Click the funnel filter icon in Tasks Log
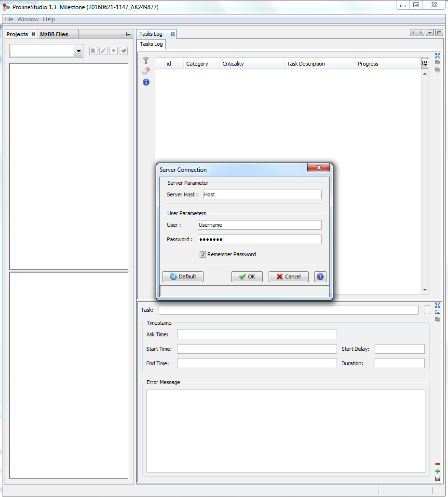This screenshot has width=448, height=497. pos(146,61)
